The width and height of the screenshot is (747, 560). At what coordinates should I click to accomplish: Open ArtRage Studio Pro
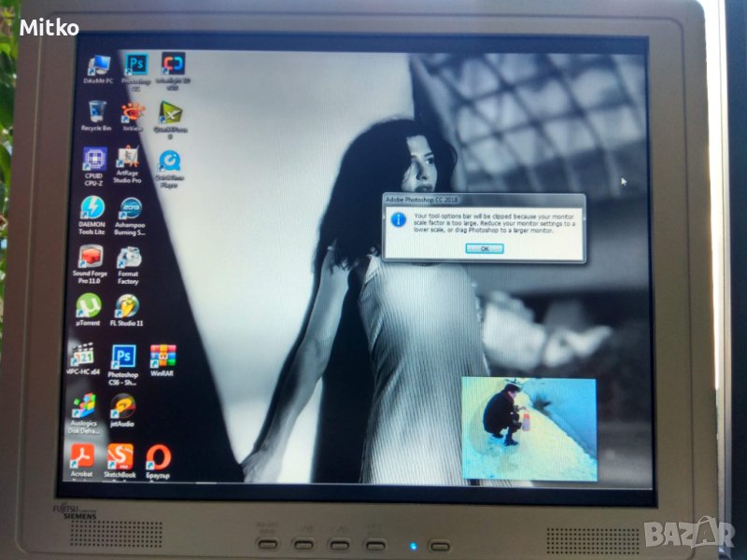point(128,161)
